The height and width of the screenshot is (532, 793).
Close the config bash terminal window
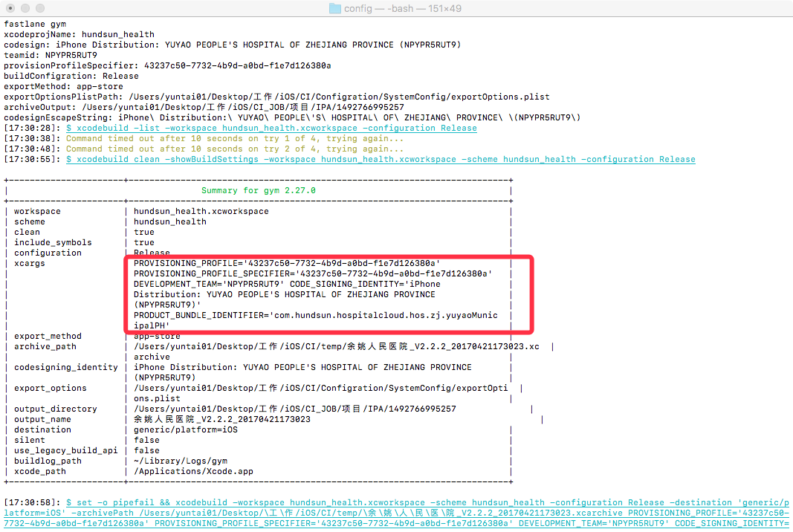[x=10, y=8]
